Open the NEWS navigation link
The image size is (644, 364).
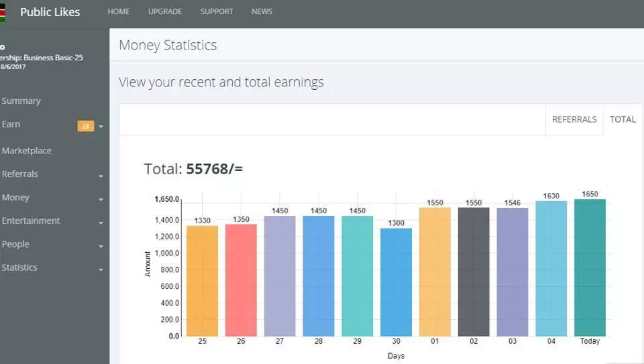pyautogui.click(x=262, y=11)
